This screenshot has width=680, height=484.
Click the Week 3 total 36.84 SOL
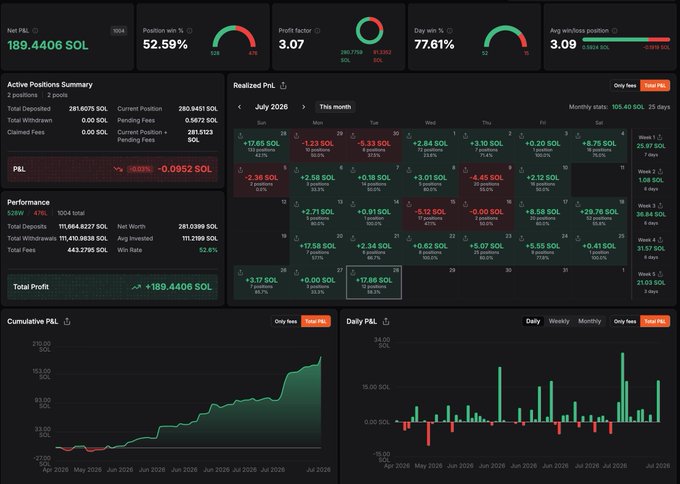(x=651, y=214)
